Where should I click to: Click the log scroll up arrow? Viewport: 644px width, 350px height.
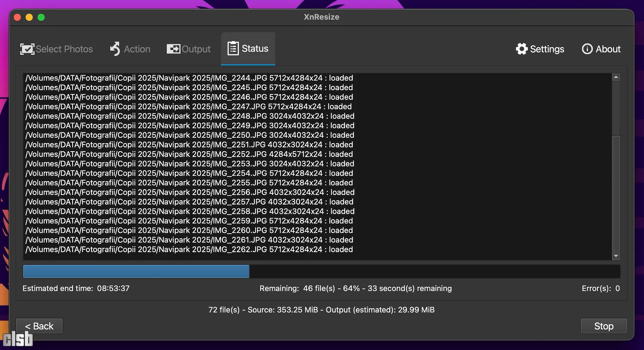pos(616,77)
